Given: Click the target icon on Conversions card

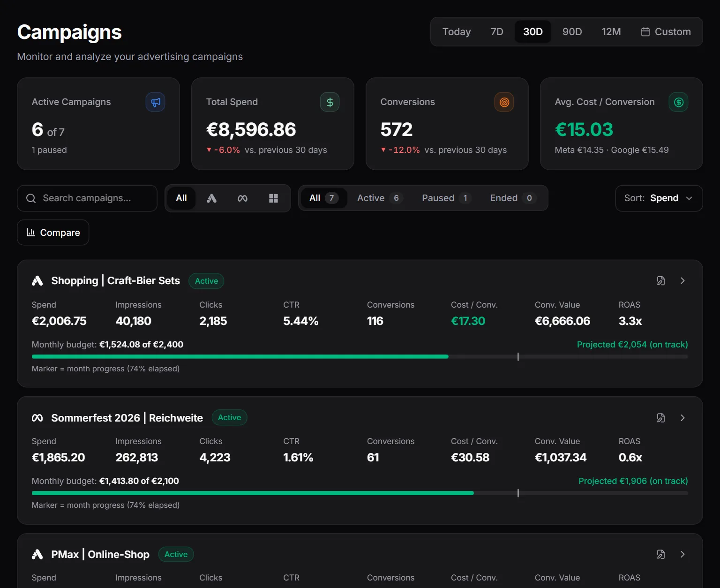Looking at the screenshot, I should point(504,102).
